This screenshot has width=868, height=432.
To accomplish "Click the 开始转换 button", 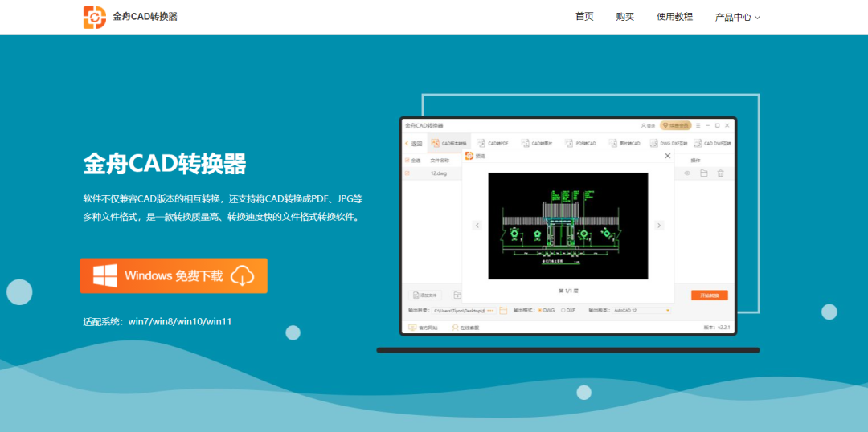I will click(x=709, y=295).
